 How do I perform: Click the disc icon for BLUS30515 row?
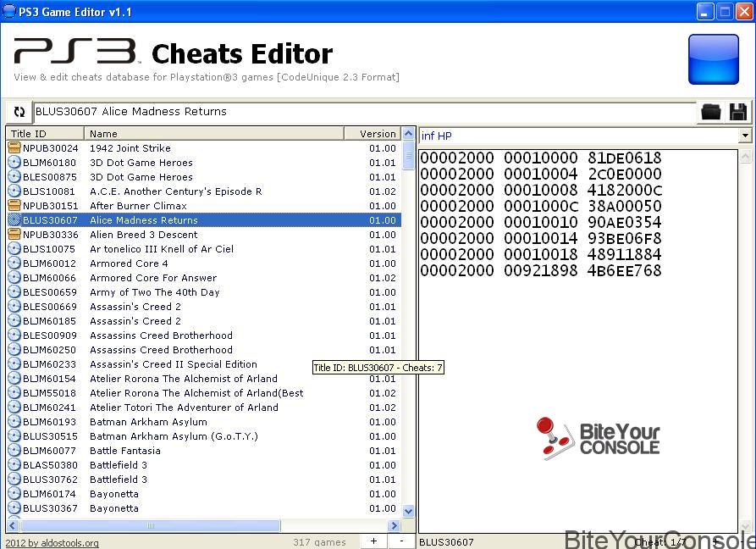coord(14,436)
